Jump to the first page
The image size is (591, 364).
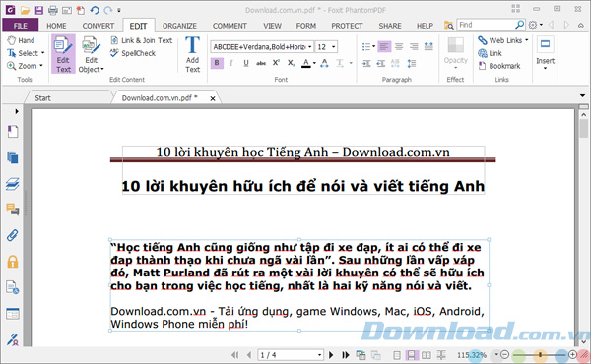pyautogui.click(x=234, y=355)
